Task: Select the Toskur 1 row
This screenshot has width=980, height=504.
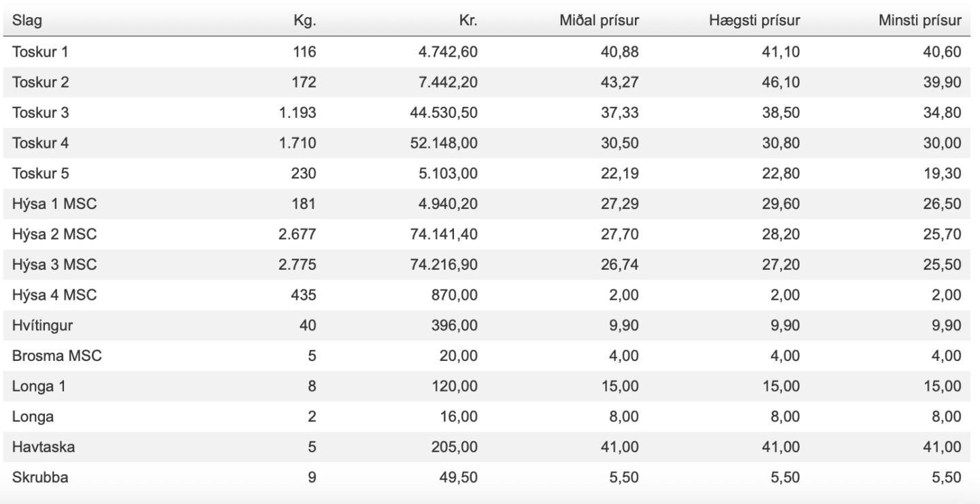Action: pos(490,52)
